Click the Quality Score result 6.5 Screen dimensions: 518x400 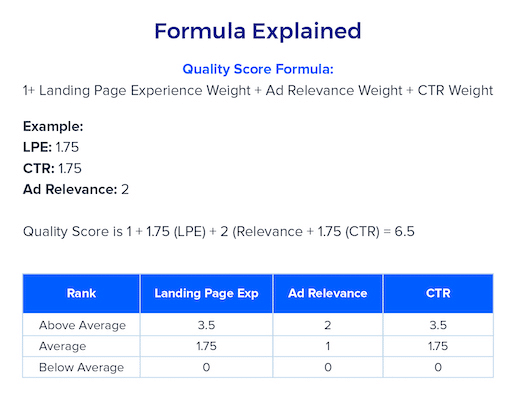404,231
